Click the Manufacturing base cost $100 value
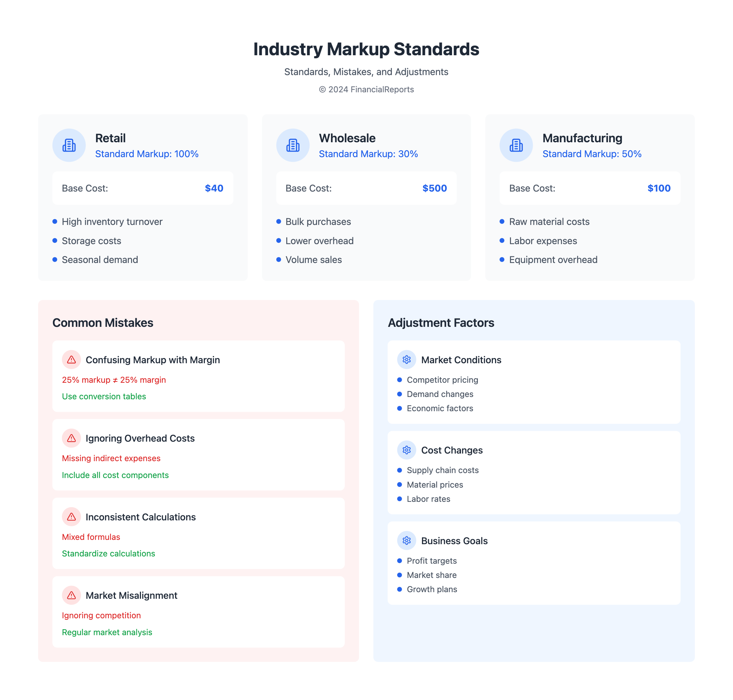 [659, 188]
